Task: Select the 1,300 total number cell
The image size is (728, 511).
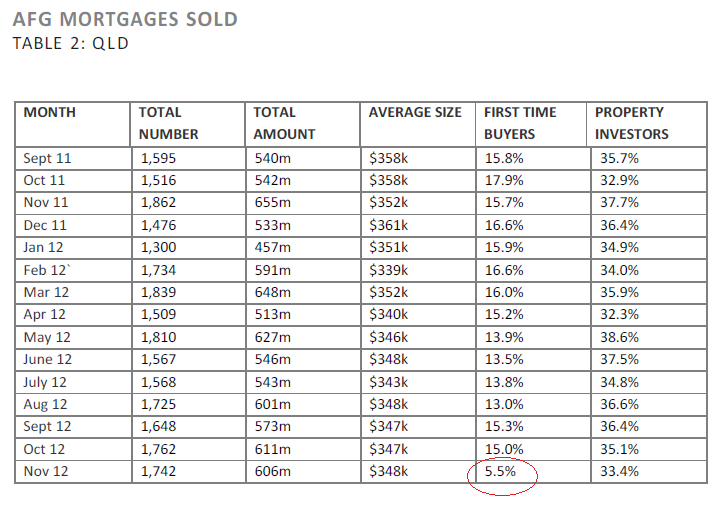Action: click(159, 247)
